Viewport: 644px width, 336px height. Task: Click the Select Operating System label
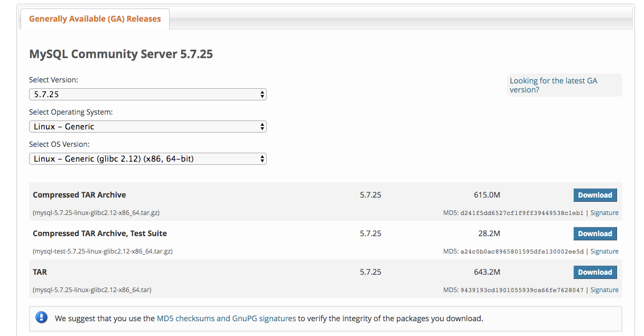71,112
